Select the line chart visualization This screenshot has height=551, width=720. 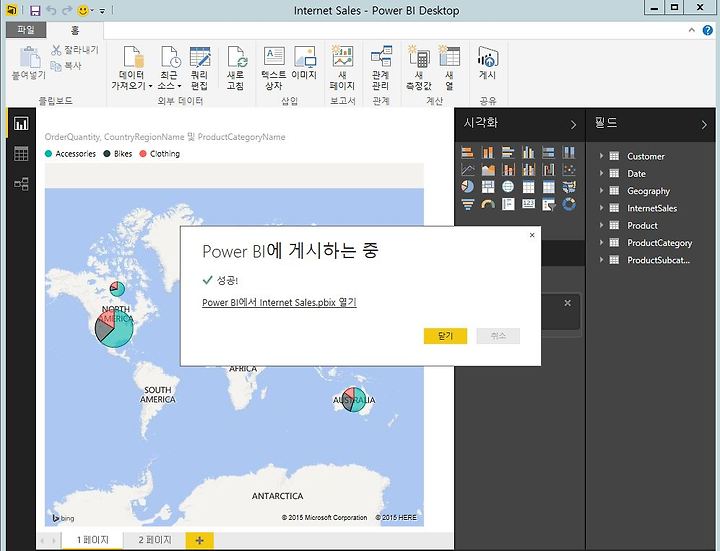pyautogui.click(x=467, y=169)
